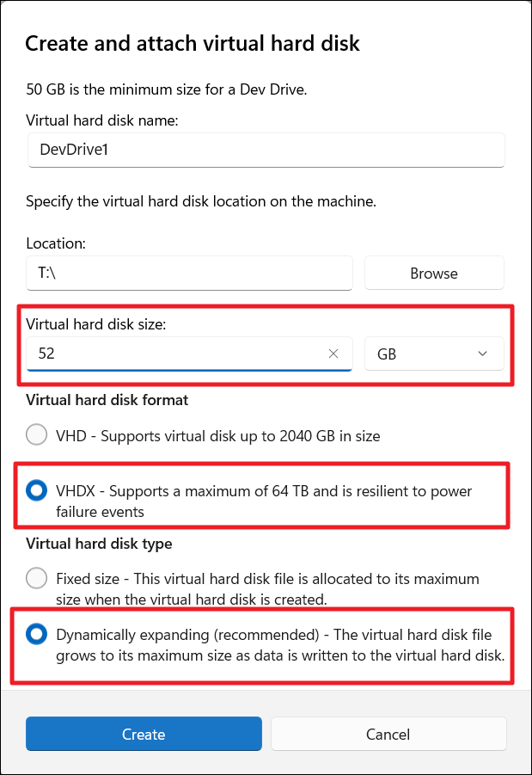Select the VHD format radio button
Viewport: 532px width, 775px height.
click(x=37, y=435)
